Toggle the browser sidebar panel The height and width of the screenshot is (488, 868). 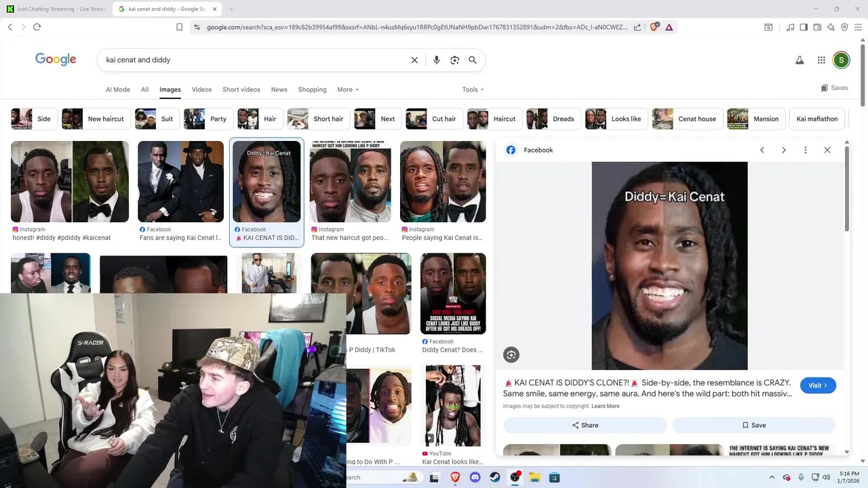pyautogui.click(x=804, y=27)
